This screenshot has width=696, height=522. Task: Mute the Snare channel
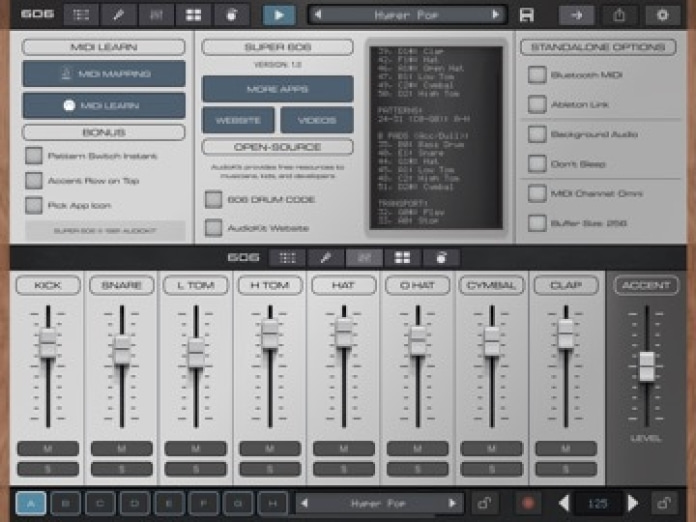point(122,449)
